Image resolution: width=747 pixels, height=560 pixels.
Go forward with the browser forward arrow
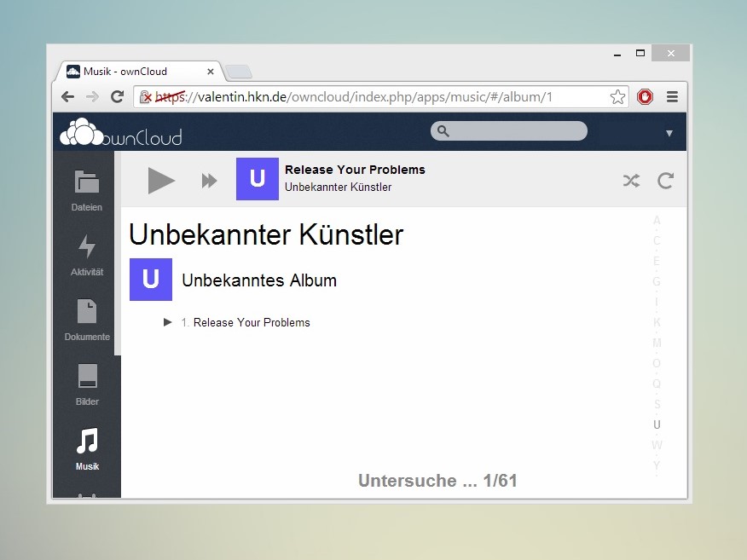tap(92, 97)
